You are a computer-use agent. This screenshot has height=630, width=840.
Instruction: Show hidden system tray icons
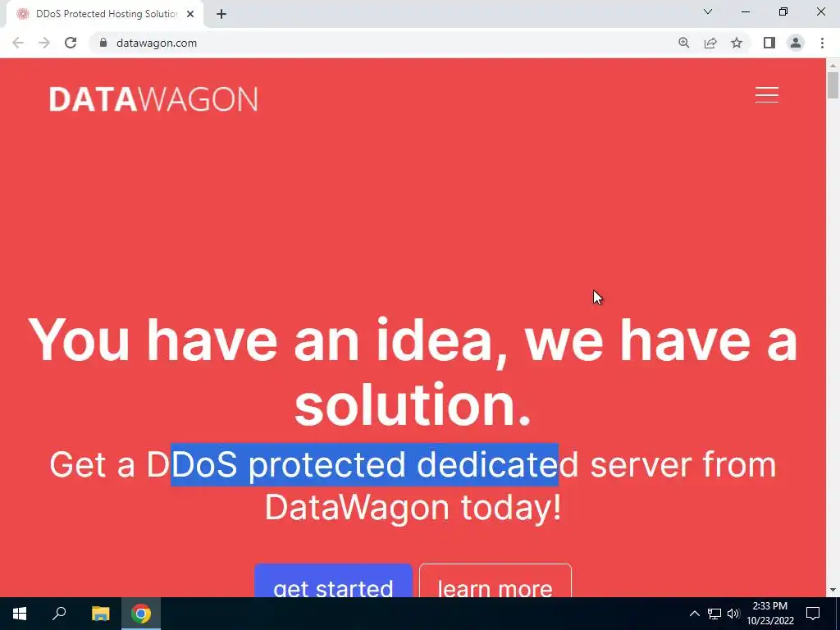(x=694, y=614)
